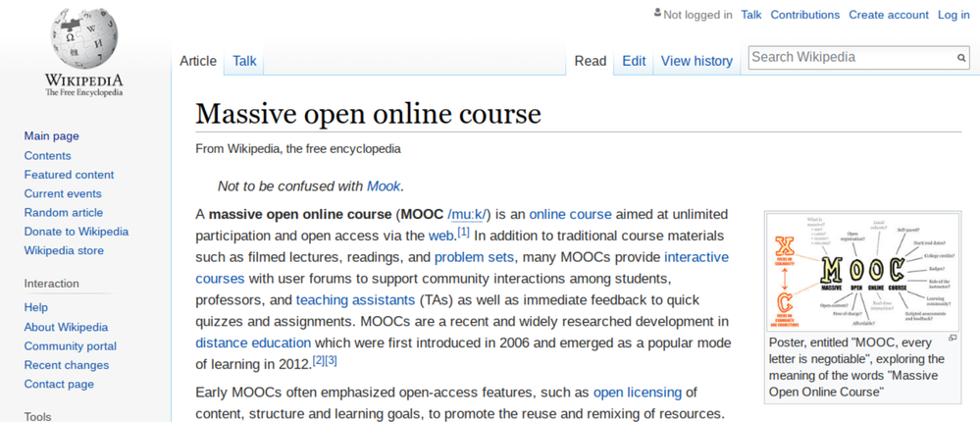
Task: Open the Article tab
Action: tap(198, 61)
